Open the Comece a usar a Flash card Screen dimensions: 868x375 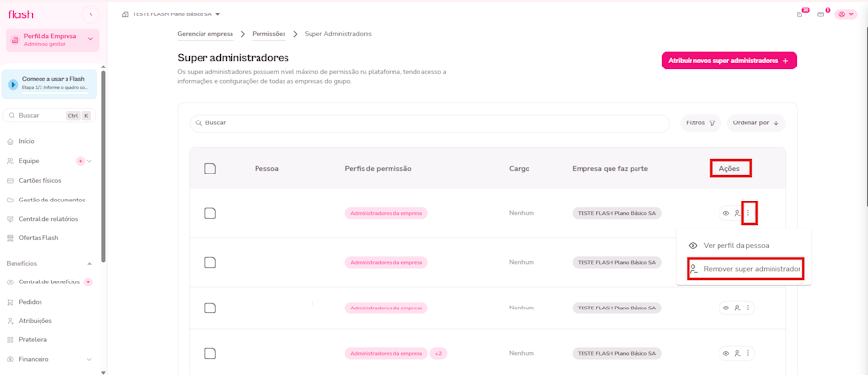click(x=49, y=84)
